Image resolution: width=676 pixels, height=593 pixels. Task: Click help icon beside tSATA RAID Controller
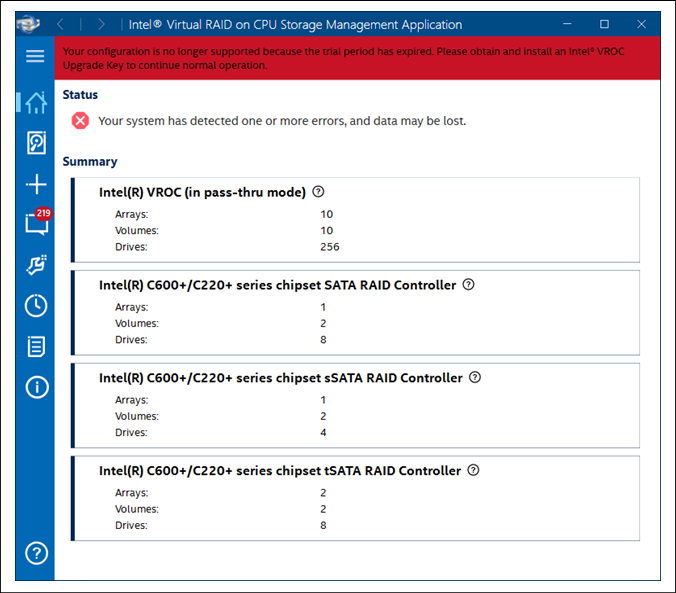473,470
